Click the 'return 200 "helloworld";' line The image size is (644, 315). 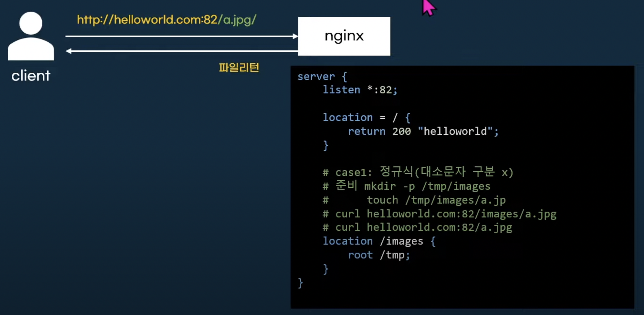point(423,131)
